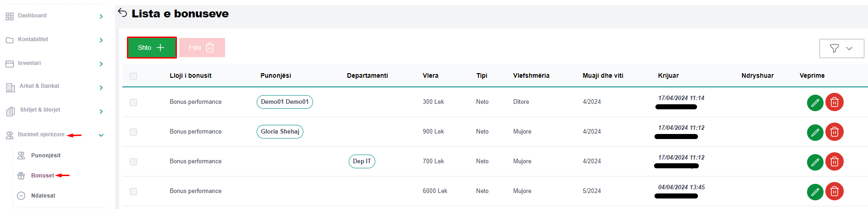The width and height of the screenshot is (868, 209).
Task: Delete the Gloria Shehaj bonus row
Action: [834, 132]
